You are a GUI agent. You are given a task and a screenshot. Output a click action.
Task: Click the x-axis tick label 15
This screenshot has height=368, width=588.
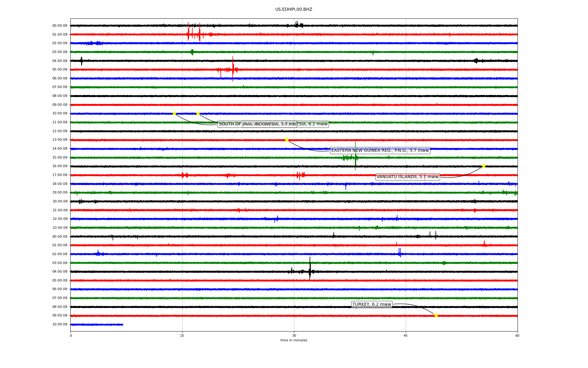click(x=182, y=335)
